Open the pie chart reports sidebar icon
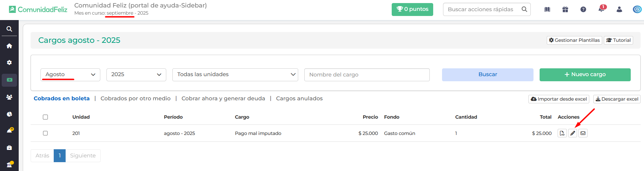The image size is (644, 171). tap(9, 114)
